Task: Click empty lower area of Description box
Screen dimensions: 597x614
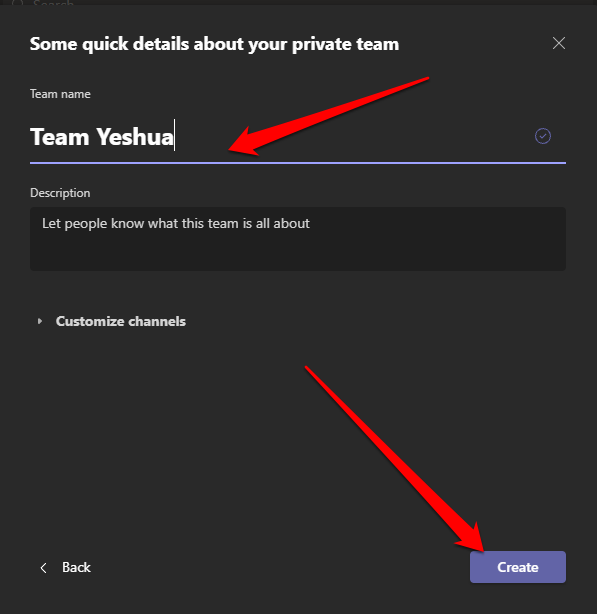Action: 298,255
